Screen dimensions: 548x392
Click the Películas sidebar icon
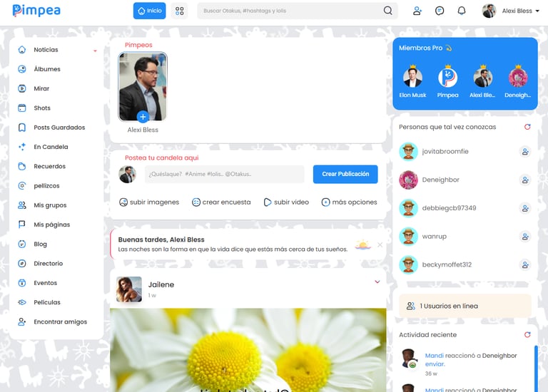21,302
